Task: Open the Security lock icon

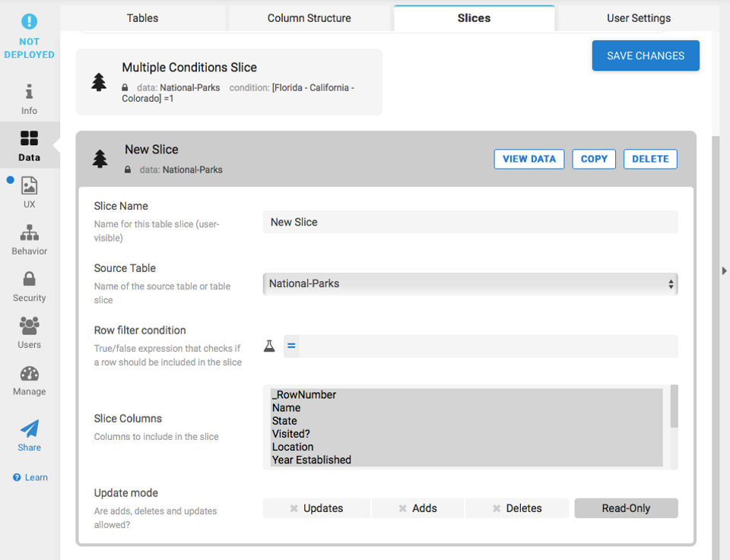Action: click(29, 279)
